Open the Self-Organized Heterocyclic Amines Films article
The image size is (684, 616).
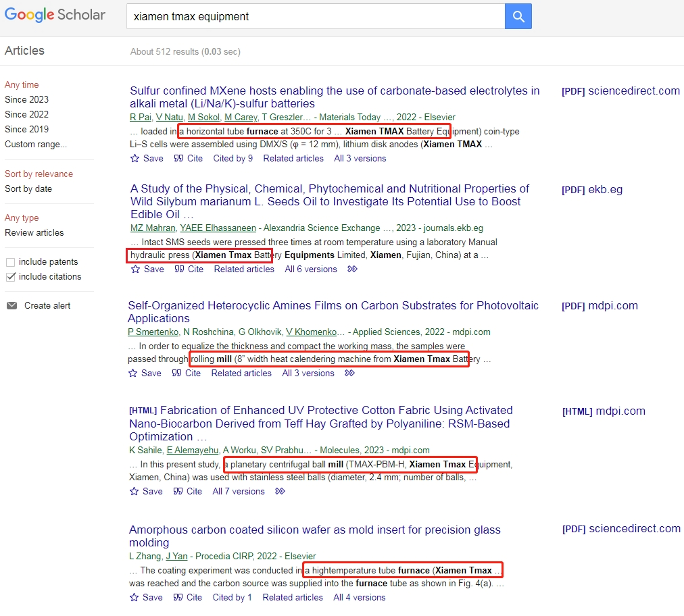pos(333,311)
